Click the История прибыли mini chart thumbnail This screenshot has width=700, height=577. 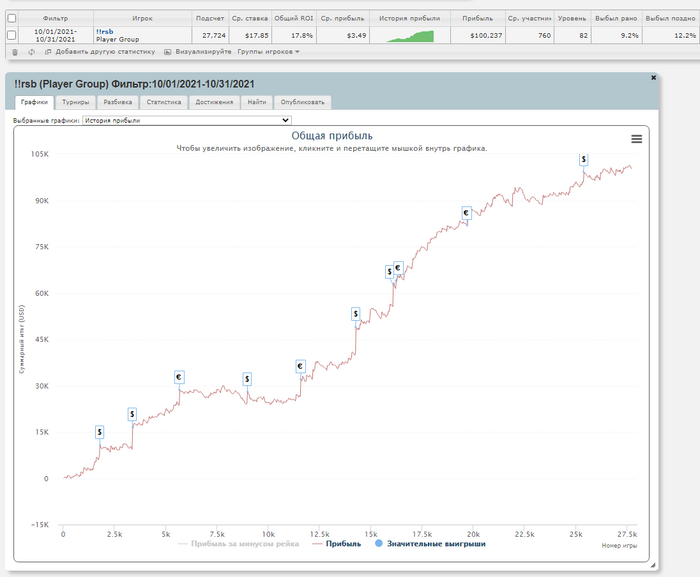click(x=410, y=36)
